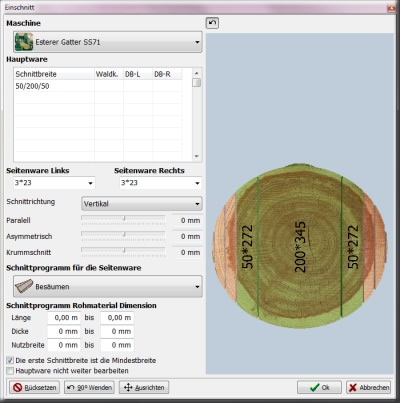Toggle 'Die erste Schnittbreite ist die Mindestbreite' checkbox
Image resolution: width=400 pixels, height=403 pixels.
pyautogui.click(x=10, y=360)
